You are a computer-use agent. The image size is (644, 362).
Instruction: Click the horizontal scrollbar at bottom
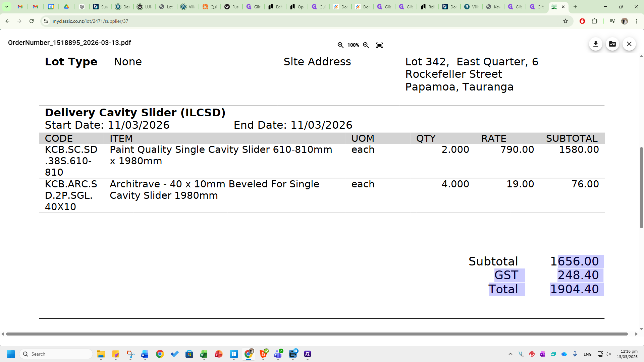pos(317,334)
